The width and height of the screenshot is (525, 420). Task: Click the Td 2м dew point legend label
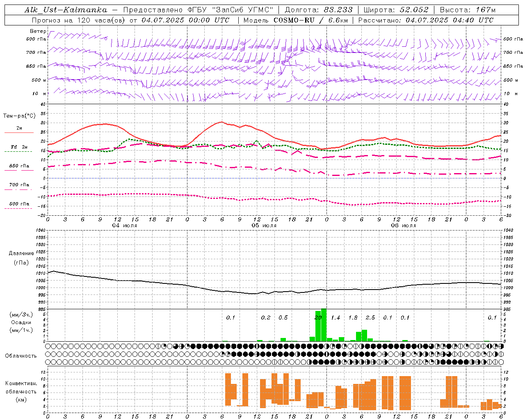pos(19,147)
